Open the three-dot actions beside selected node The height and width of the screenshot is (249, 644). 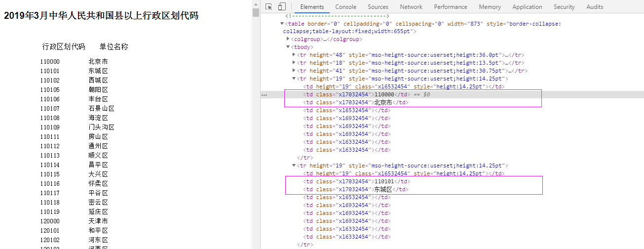click(x=264, y=94)
